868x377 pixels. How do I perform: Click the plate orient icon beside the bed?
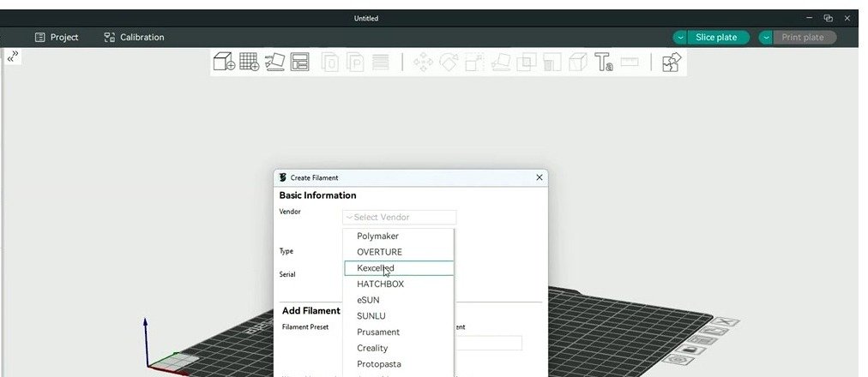tap(715, 331)
